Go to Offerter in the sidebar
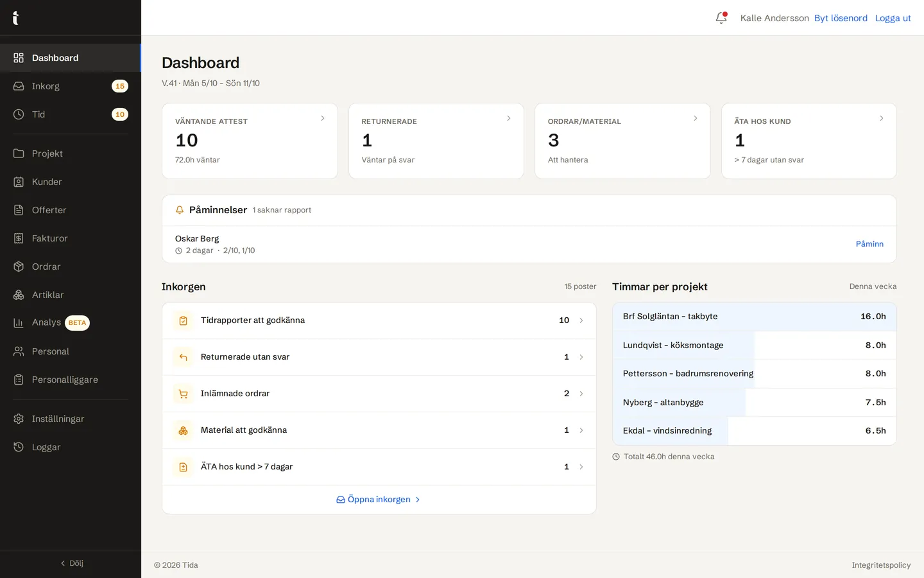Image resolution: width=924 pixels, height=578 pixels. coord(71,210)
